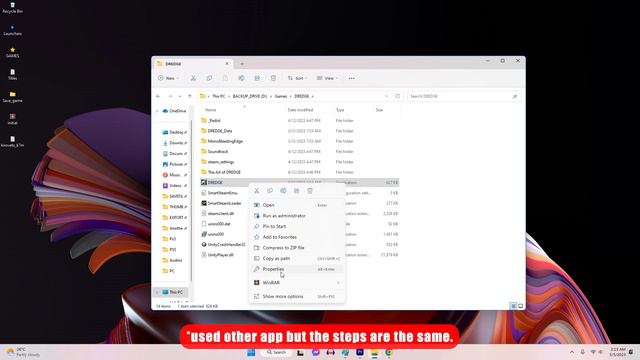Open Messenger from the taskbar
640x360 pixels.
[316, 352]
